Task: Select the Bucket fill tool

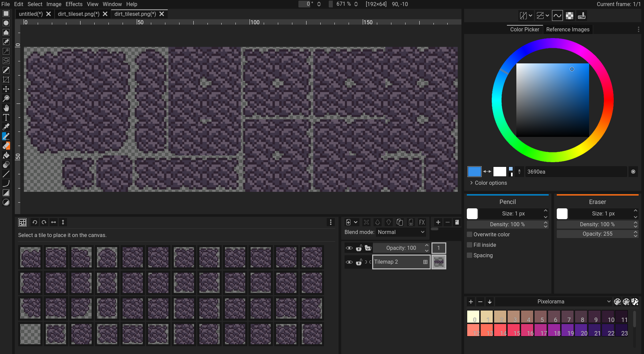Action: click(6, 155)
